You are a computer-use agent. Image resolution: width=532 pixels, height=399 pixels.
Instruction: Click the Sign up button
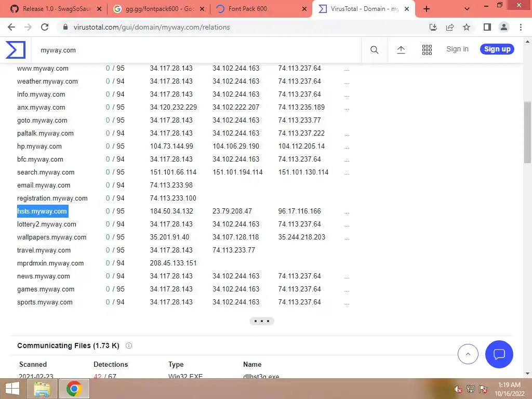497,49
